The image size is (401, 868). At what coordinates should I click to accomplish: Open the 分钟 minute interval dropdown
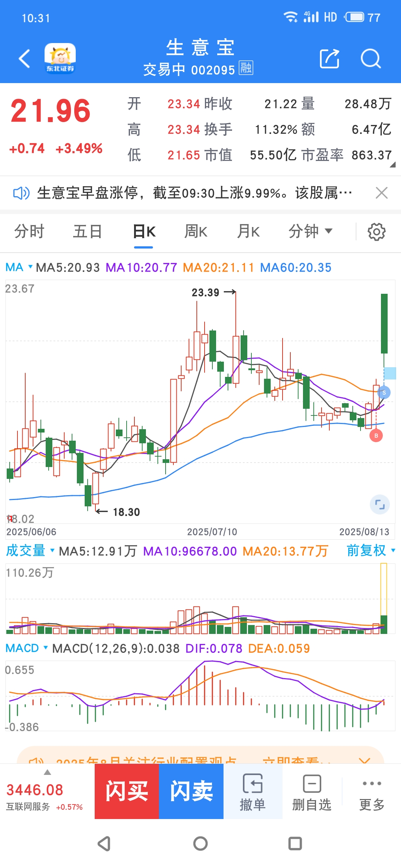310,231
